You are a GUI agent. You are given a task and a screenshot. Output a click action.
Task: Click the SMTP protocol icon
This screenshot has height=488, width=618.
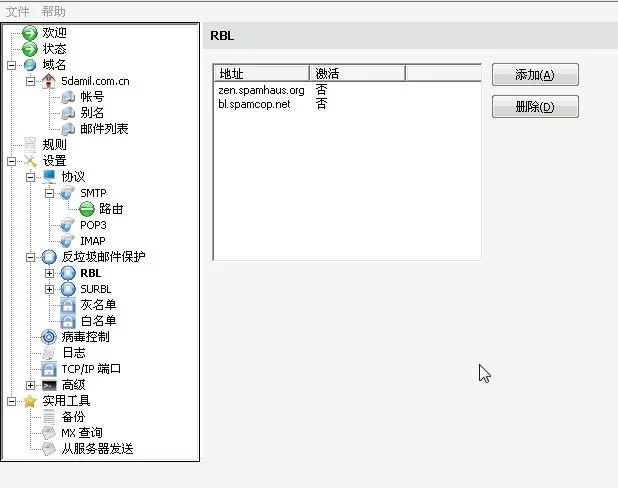67,193
